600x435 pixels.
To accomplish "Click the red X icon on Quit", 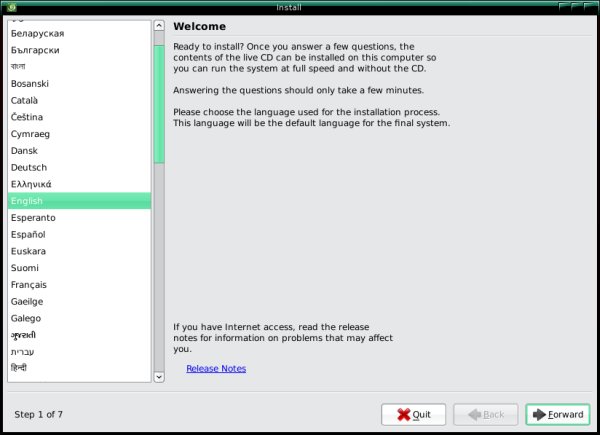I will 404,414.
